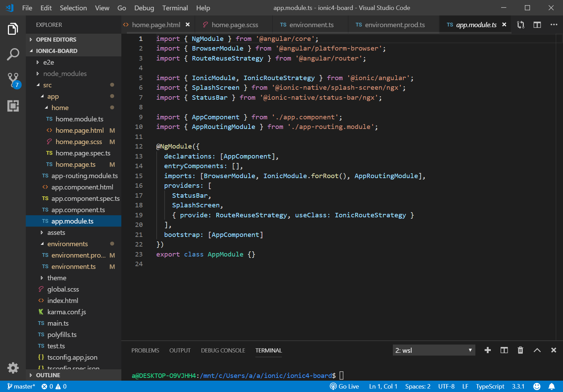Click the TypeScript language mode button
The height and width of the screenshot is (392, 563).
point(490,386)
